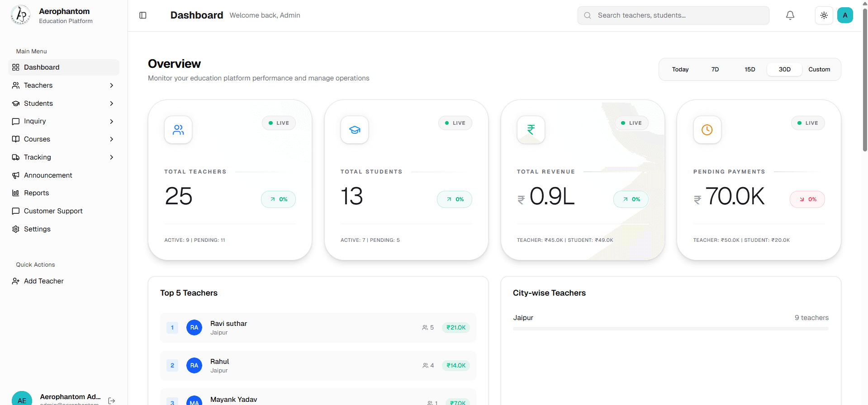Click the Announcement megaphone icon

[x=16, y=175]
